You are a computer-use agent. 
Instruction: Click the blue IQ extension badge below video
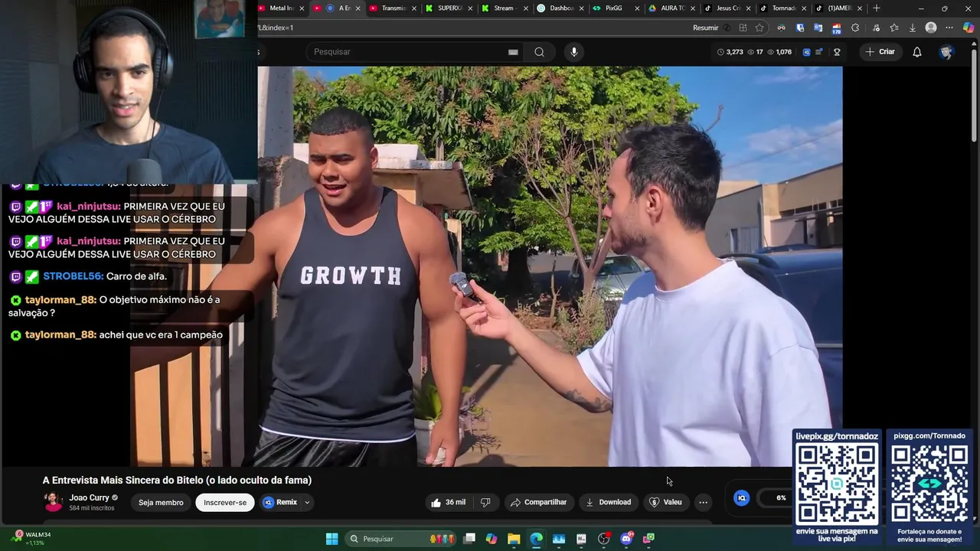[741, 497]
